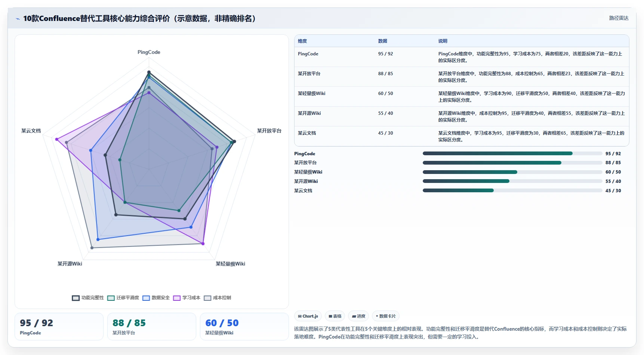Screen dimensions: 644x355
Task: Toggle the 数据安全 legend item
Action: 156,298
